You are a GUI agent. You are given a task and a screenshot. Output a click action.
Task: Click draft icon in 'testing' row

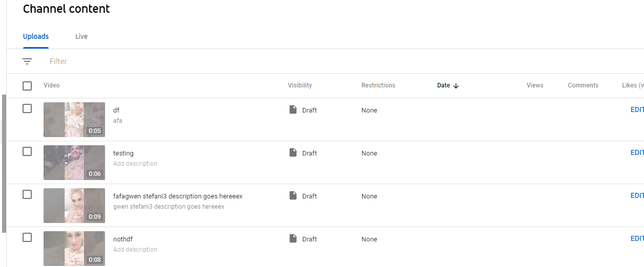pos(293,152)
